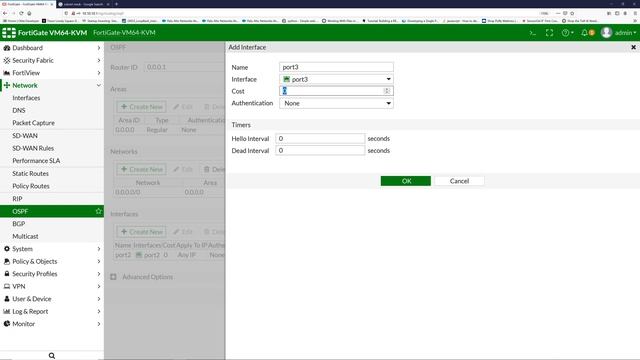640x360 pixels.
Task: Click the Network plus icon in sidebar
Action: click(7, 85)
